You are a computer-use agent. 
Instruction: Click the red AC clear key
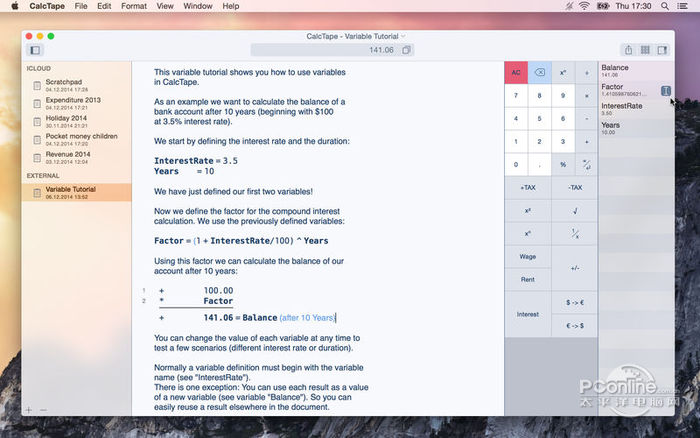516,72
